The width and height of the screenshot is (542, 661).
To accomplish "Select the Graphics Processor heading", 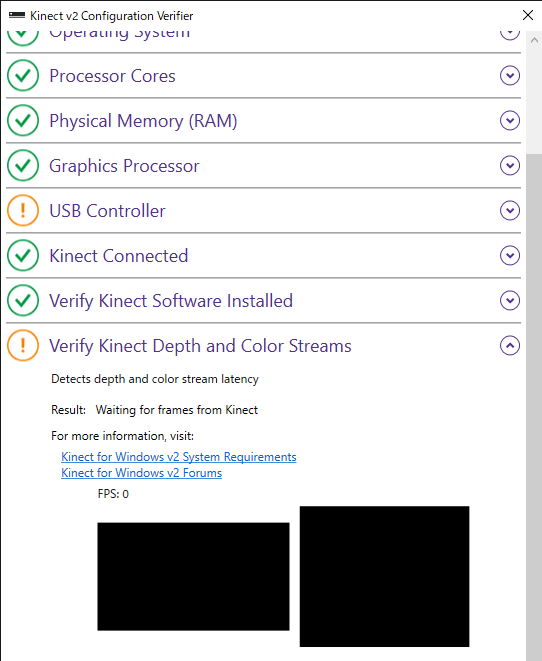I will pyautogui.click(x=124, y=166).
